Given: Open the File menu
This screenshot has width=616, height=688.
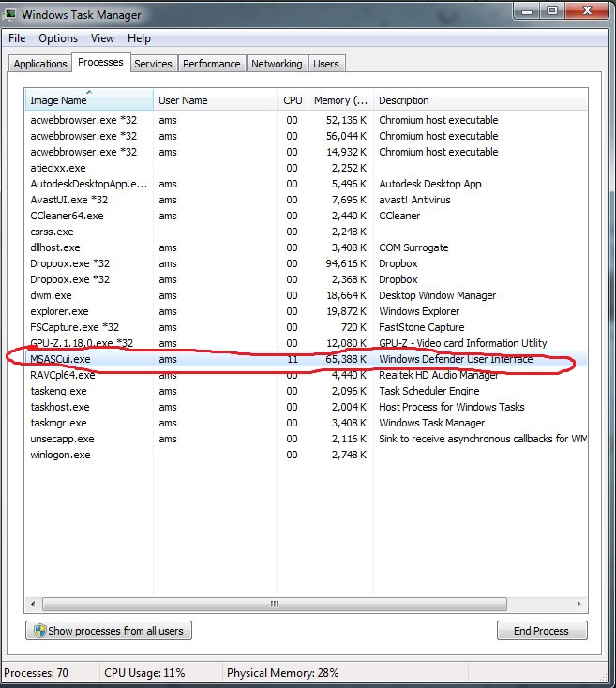Looking at the screenshot, I should (x=17, y=38).
